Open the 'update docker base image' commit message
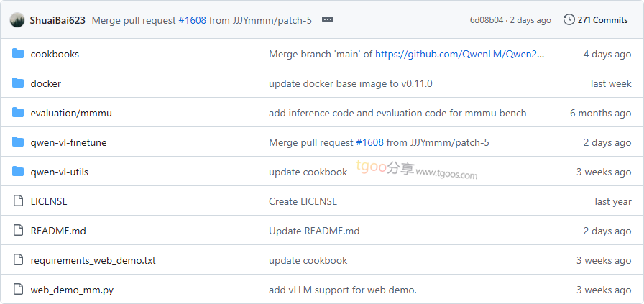The image size is (644, 304). coord(350,83)
